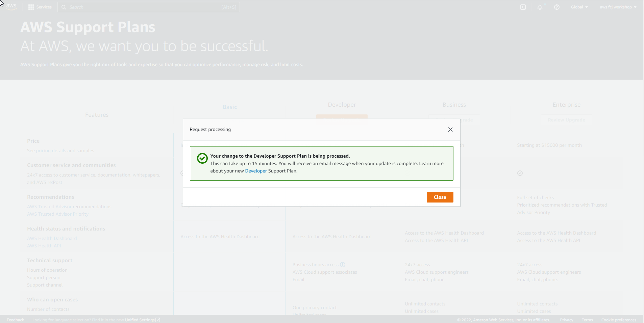Select the Enterprise plan column heading
The image size is (644, 323).
[566, 105]
